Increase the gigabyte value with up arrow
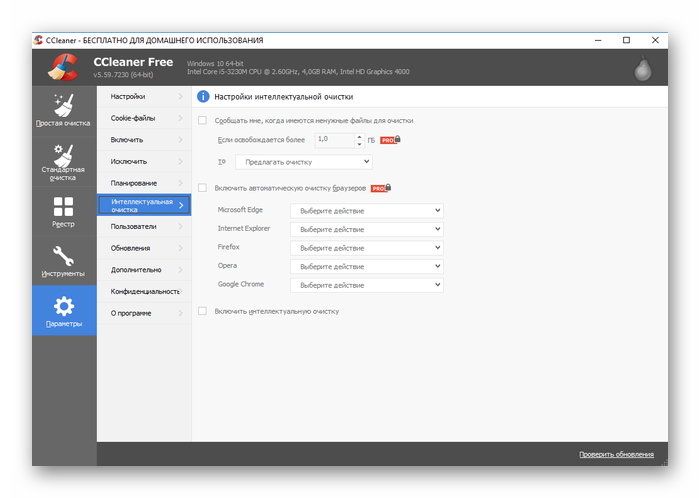 click(x=359, y=137)
